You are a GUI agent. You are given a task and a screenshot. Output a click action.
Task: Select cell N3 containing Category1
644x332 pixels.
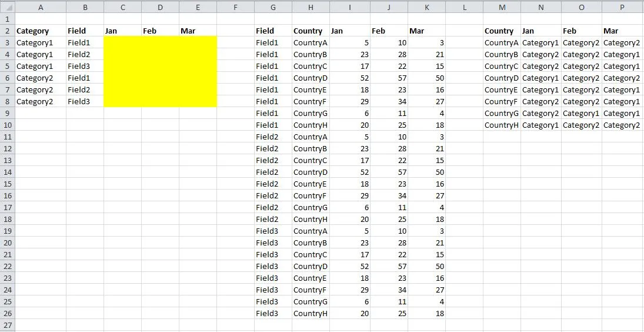tap(541, 42)
